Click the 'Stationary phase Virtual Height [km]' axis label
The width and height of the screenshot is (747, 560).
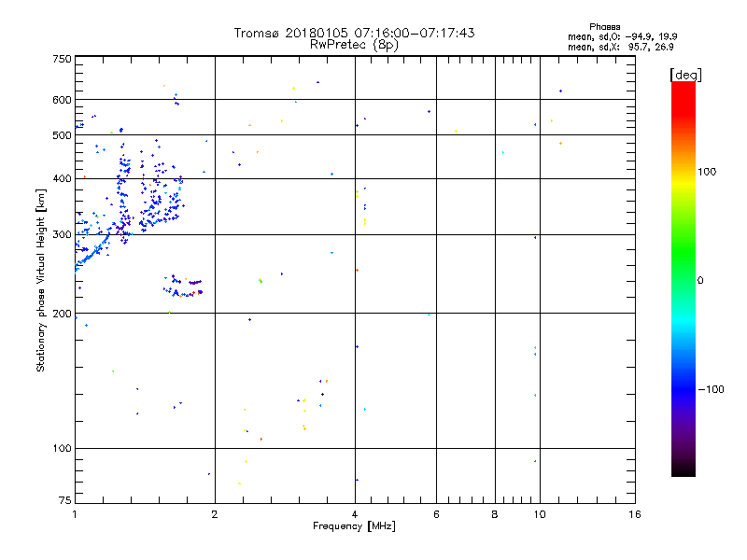tap(41, 280)
